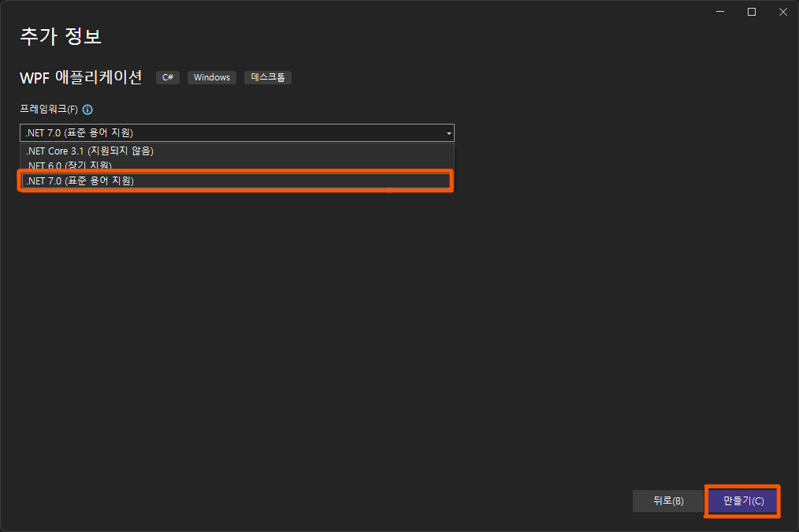Maximize the dialog window
799x532 pixels.
(x=752, y=12)
